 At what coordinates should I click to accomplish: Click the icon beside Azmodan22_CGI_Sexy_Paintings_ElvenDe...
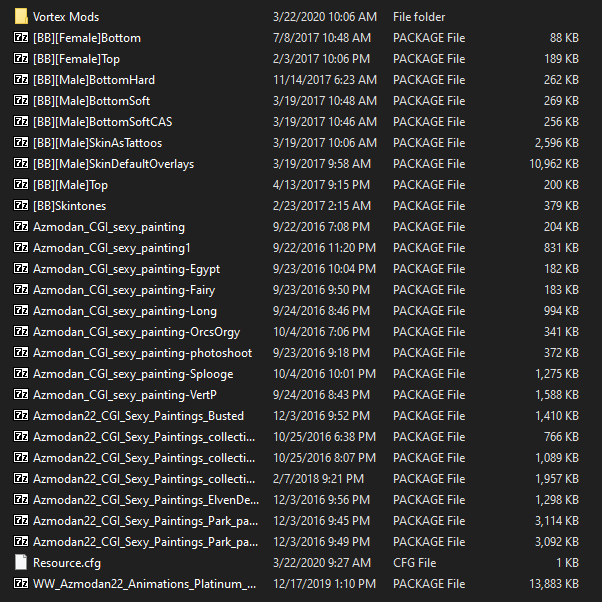coord(21,499)
